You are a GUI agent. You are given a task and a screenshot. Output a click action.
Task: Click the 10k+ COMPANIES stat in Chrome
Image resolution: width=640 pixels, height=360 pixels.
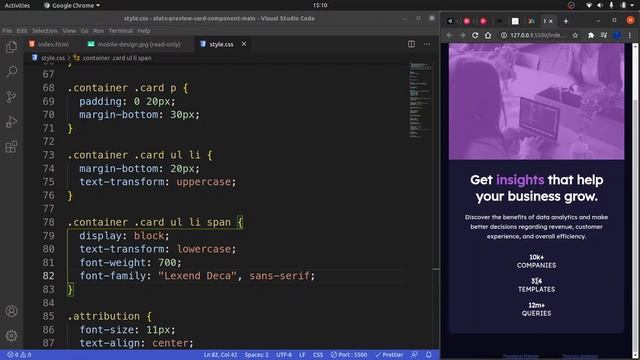point(536,261)
